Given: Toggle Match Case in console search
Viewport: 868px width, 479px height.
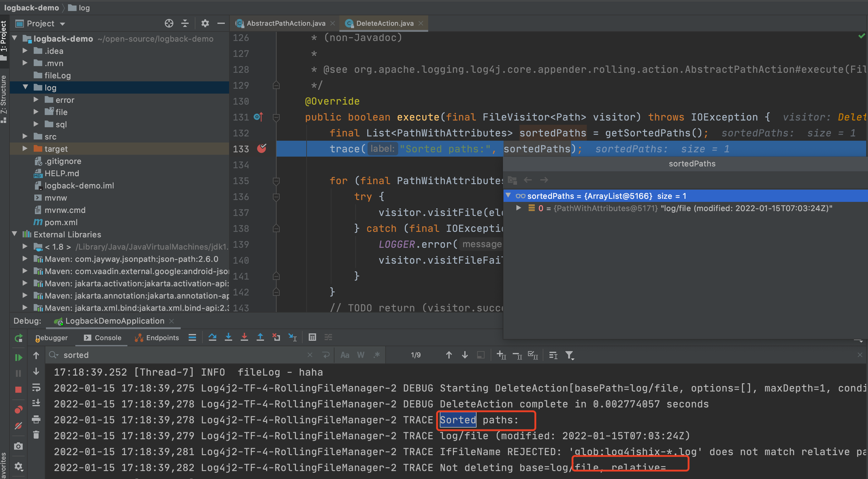Looking at the screenshot, I should 345,355.
